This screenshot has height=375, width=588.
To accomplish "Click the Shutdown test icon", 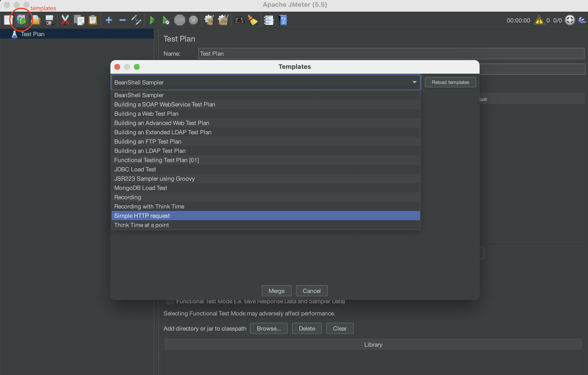I will click(193, 20).
